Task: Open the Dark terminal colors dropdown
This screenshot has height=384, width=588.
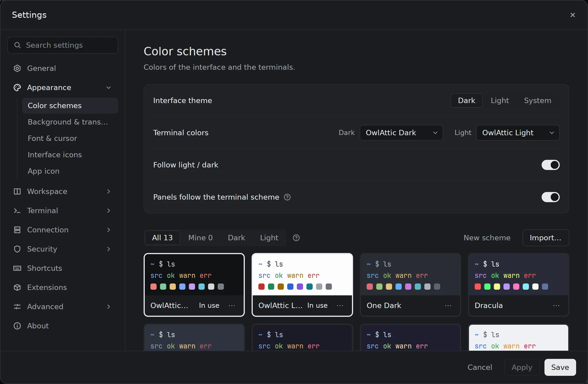Action: click(x=401, y=133)
